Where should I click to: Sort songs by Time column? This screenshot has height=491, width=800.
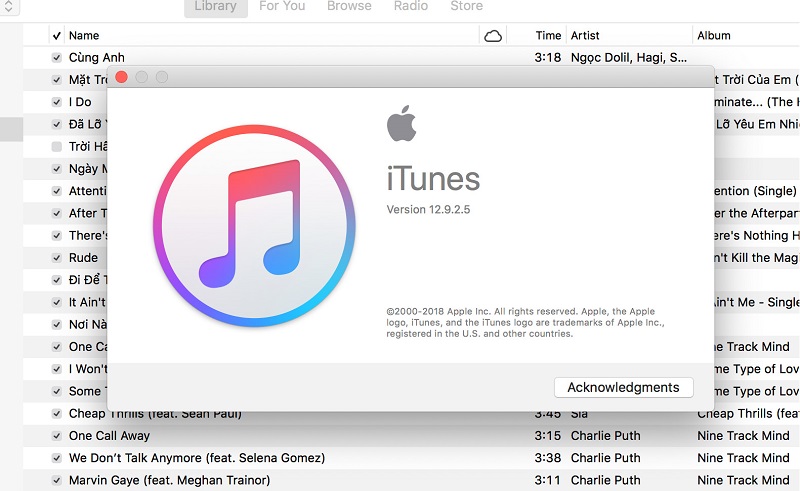548,36
